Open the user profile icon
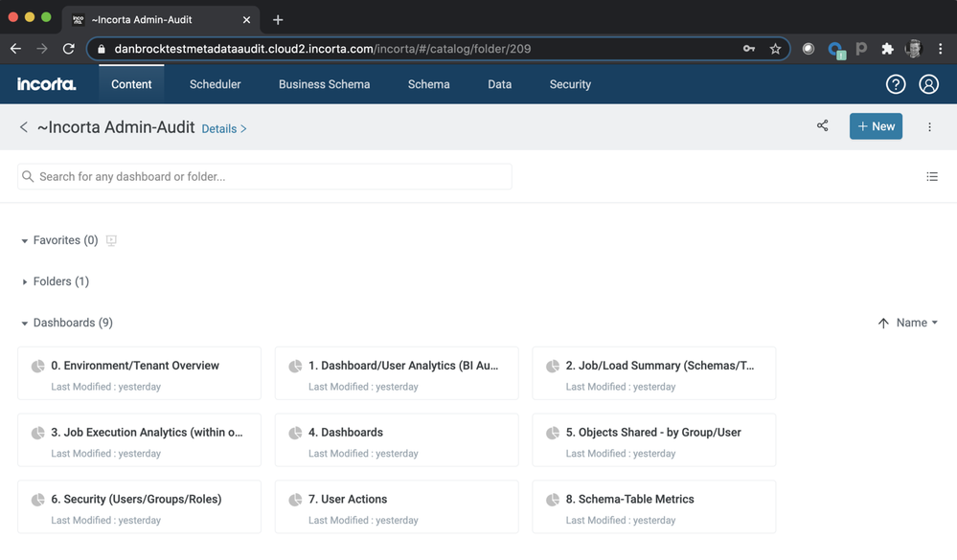 pos(928,84)
